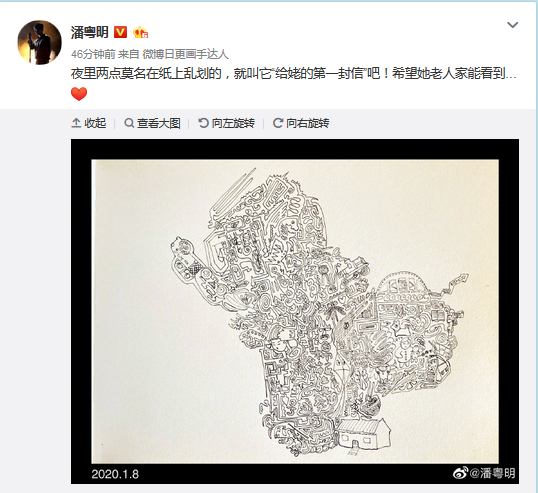Click the clockwise rotate arrow icon
Viewport: 538px width, 493px height.
278,123
